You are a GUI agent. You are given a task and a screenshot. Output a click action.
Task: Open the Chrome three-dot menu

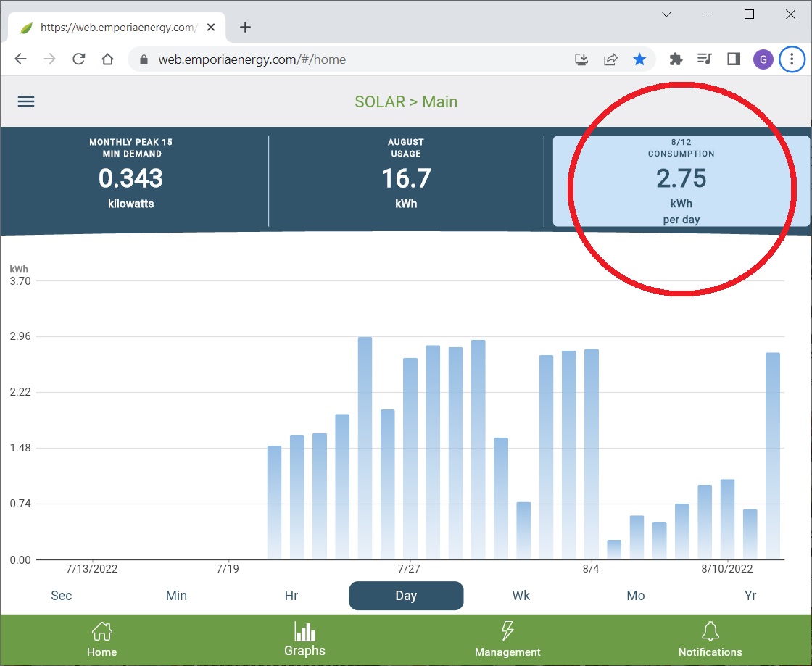coord(792,59)
